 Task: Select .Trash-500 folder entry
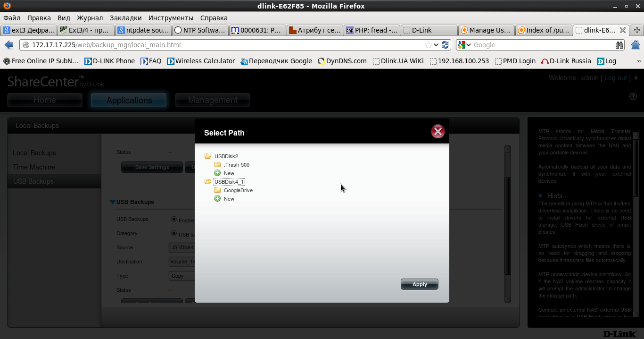237,165
